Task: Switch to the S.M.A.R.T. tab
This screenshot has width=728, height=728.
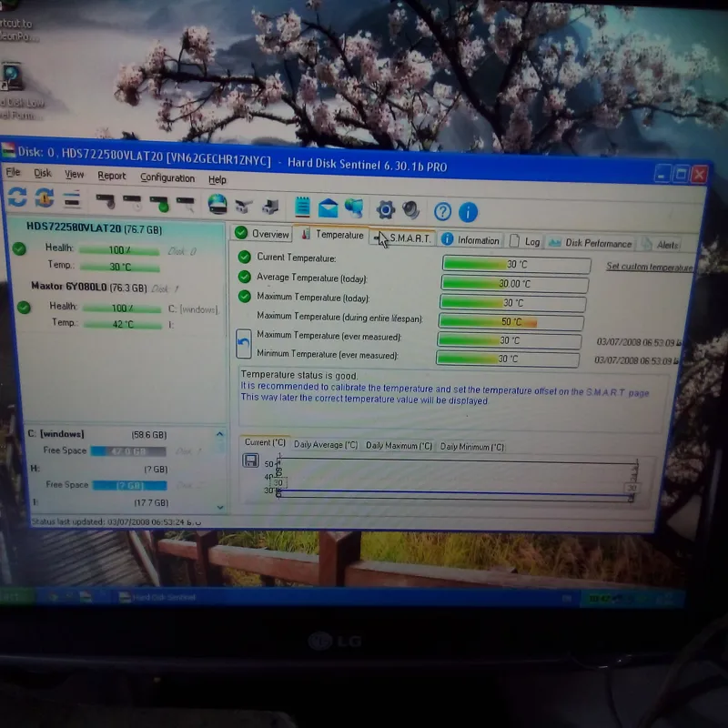Action: tap(404, 238)
